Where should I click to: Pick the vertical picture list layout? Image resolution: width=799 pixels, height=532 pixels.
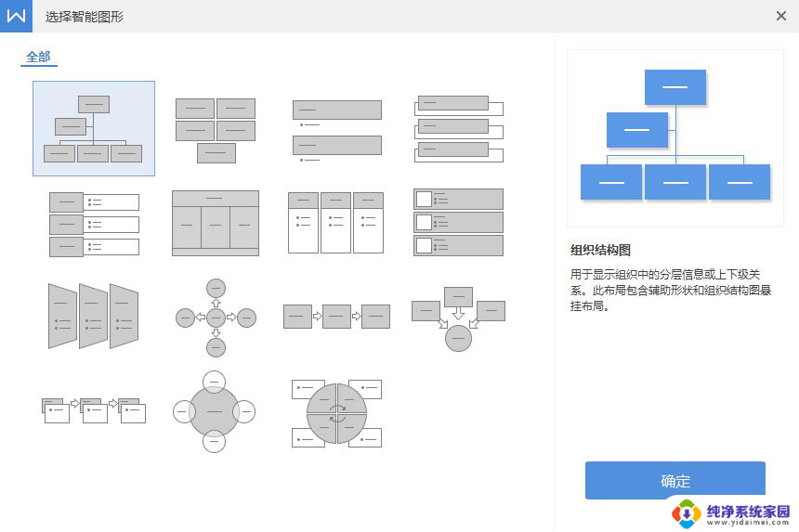tap(458, 222)
